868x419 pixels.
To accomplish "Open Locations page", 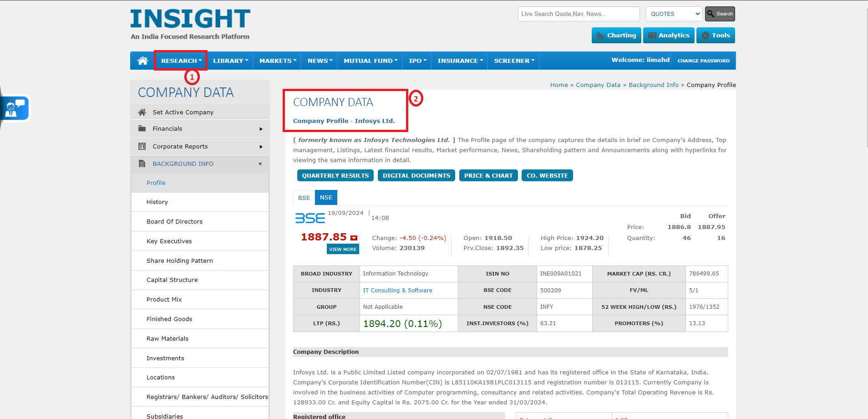I will click(x=200, y=378).
